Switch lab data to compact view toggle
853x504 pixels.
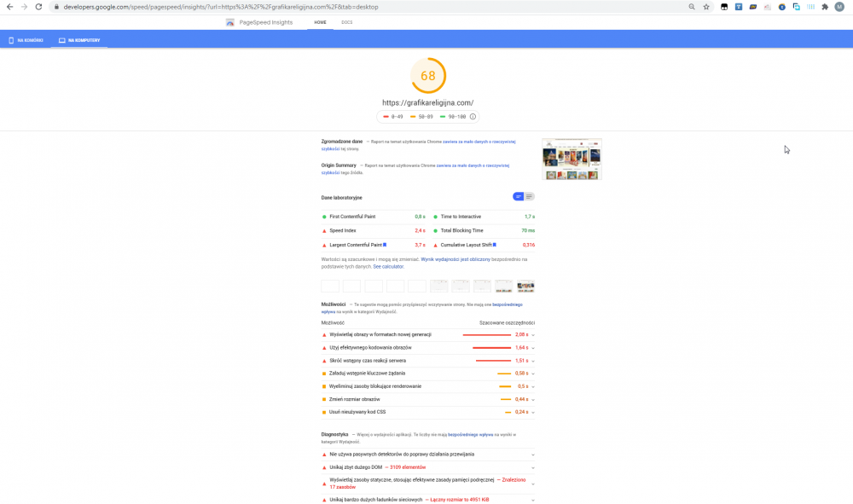pyautogui.click(x=518, y=196)
